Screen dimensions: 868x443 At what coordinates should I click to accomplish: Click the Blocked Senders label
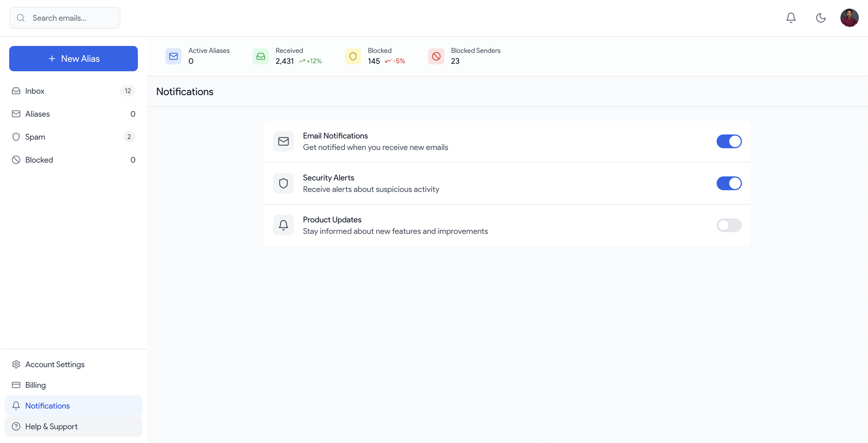[x=476, y=51]
